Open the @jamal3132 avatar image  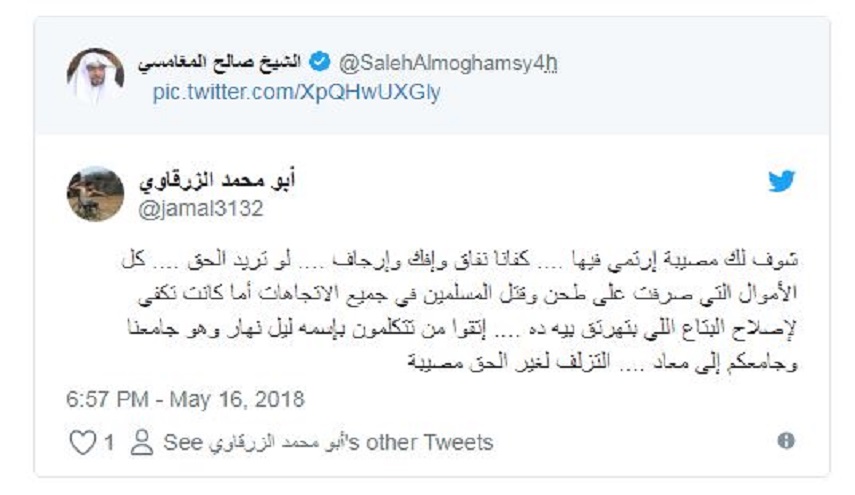click(x=95, y=193)
